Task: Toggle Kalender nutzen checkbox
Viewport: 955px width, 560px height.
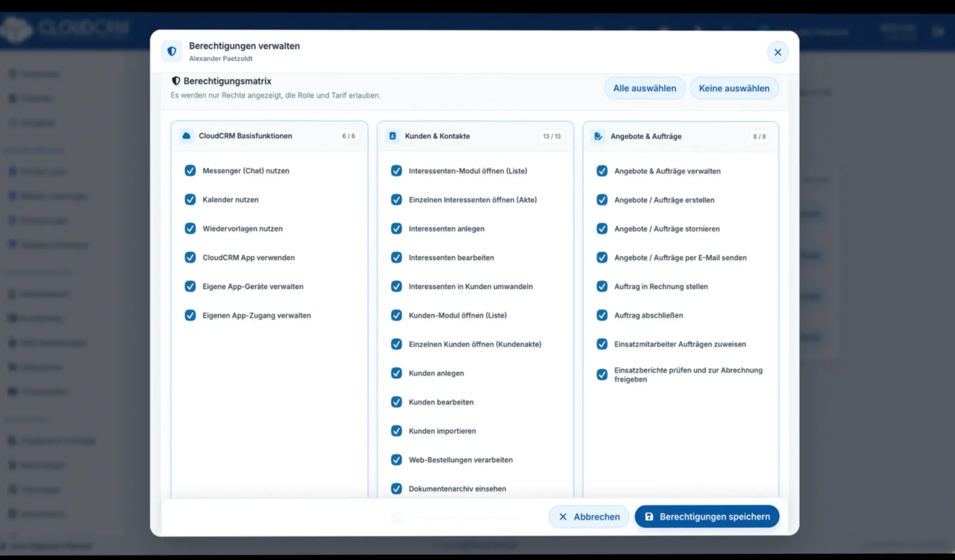Action: pos(190,199)
